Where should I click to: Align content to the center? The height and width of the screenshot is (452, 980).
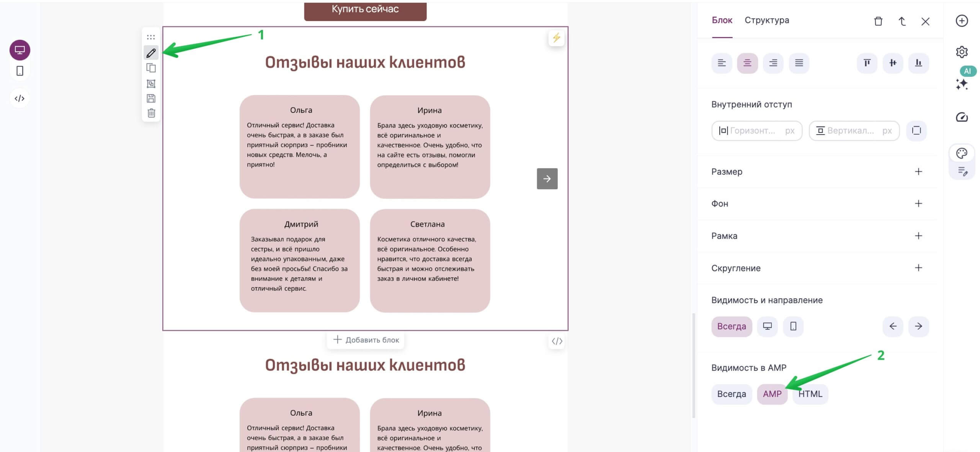[x=747, y=63]
